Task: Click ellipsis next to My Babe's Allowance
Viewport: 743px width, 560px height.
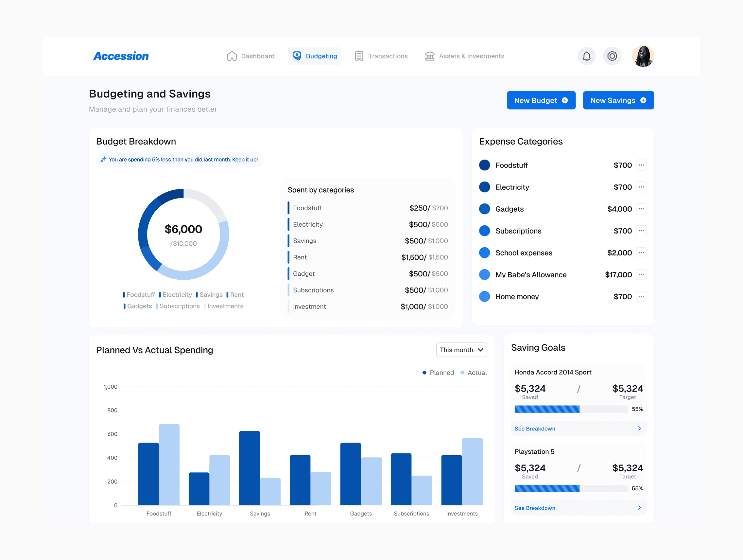Action: click(641, 275)
